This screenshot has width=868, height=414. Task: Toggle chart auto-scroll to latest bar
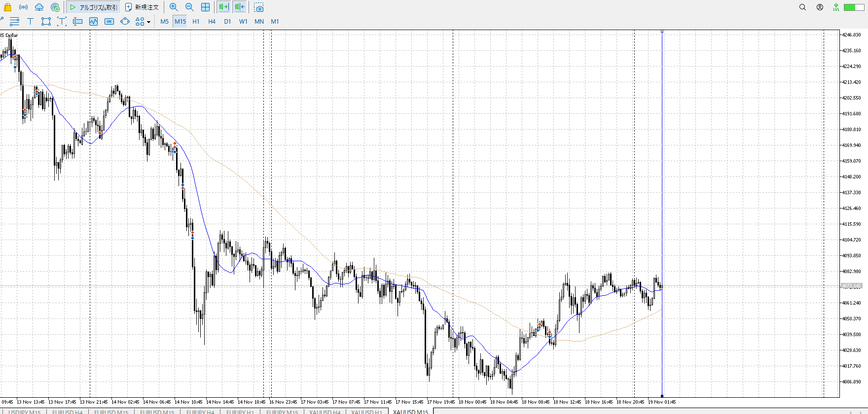click(223, 7)
